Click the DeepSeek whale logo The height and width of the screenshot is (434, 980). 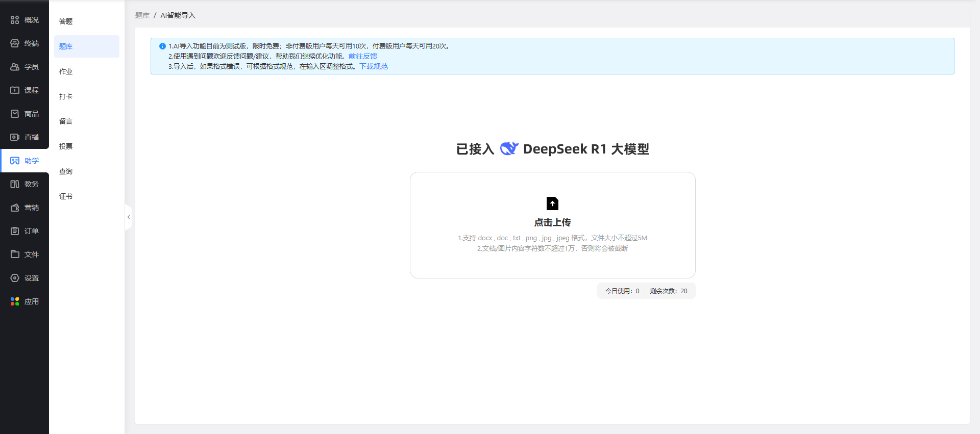509,148
